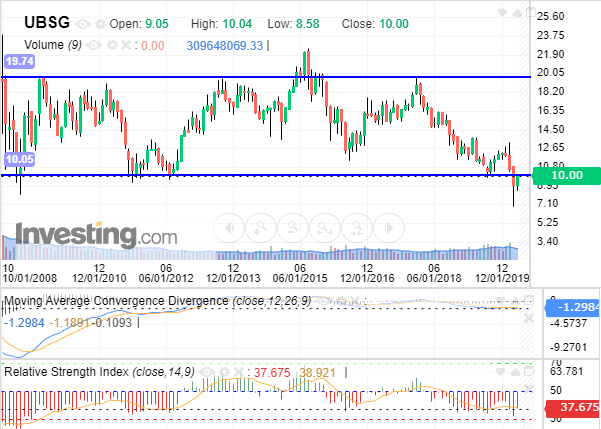Maximize the MACD pane

529,300
